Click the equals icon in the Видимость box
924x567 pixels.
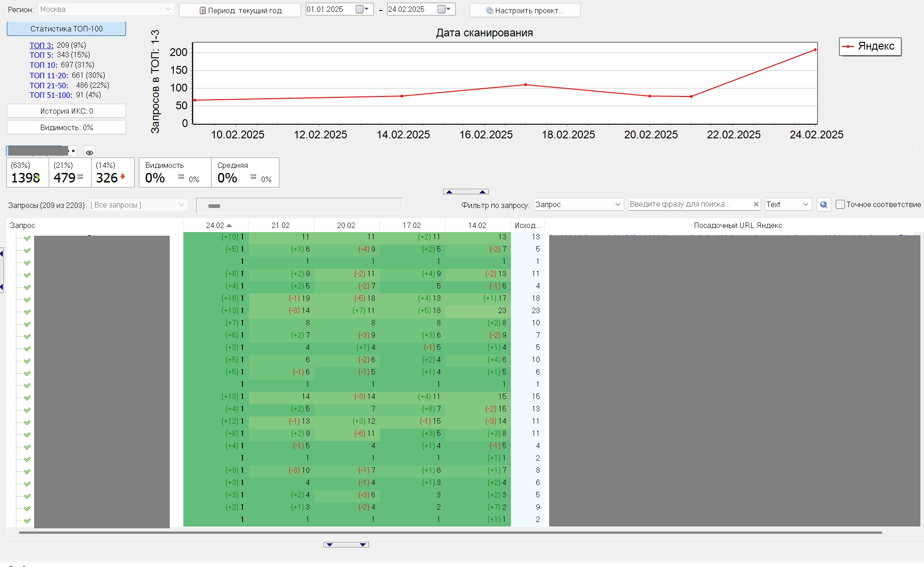tap(181, 177)
